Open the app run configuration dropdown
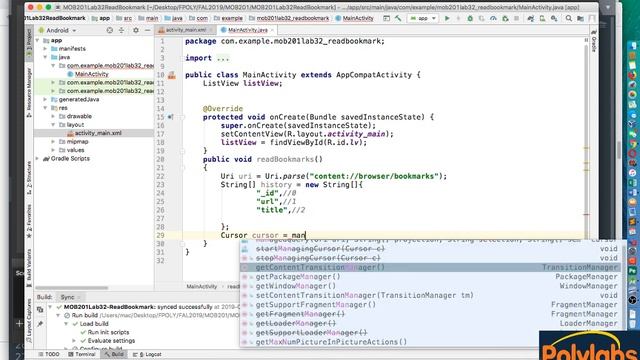 423,18
